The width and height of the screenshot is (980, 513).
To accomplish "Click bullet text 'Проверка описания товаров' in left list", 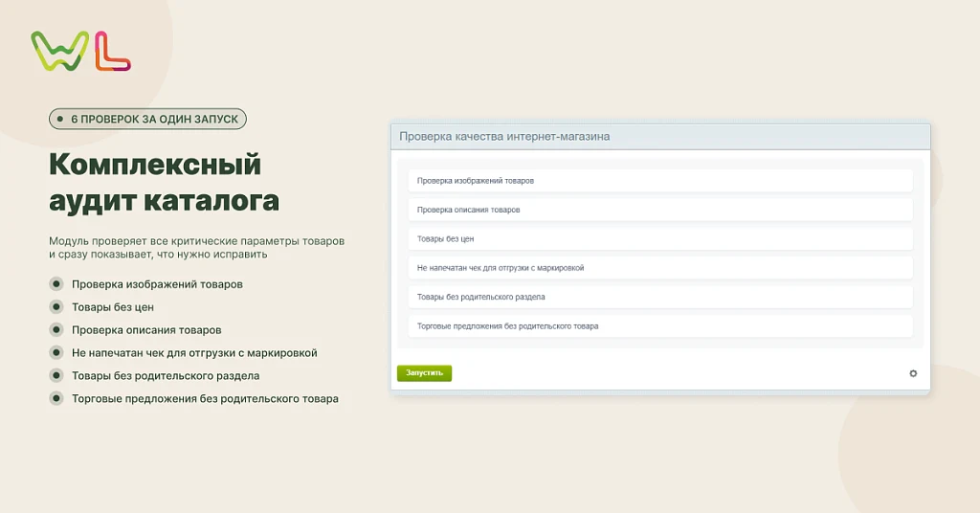I will [x=146, y=330].
